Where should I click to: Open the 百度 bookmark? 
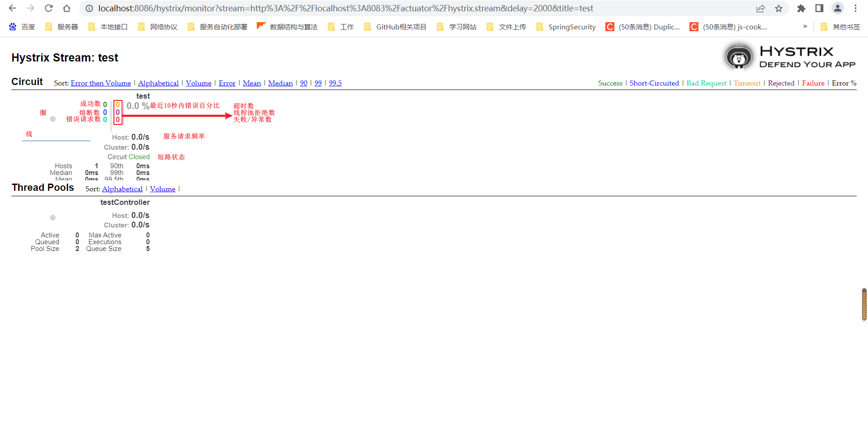click(22, 27)
